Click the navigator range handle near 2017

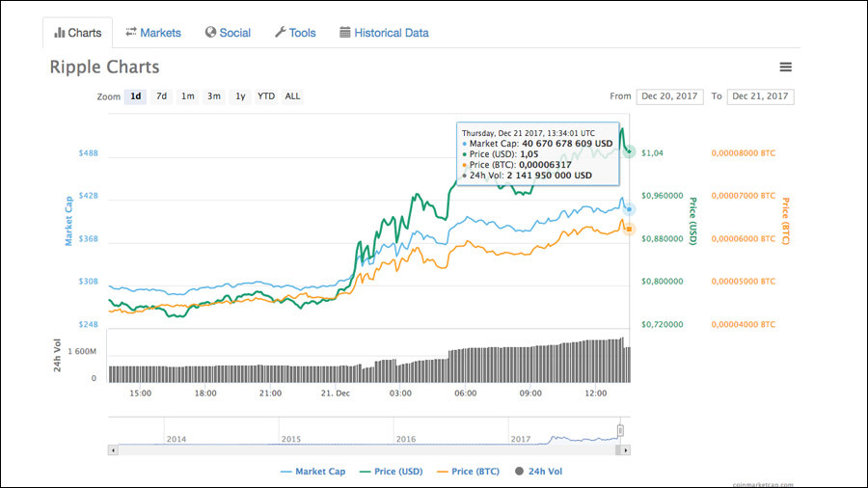620,430
